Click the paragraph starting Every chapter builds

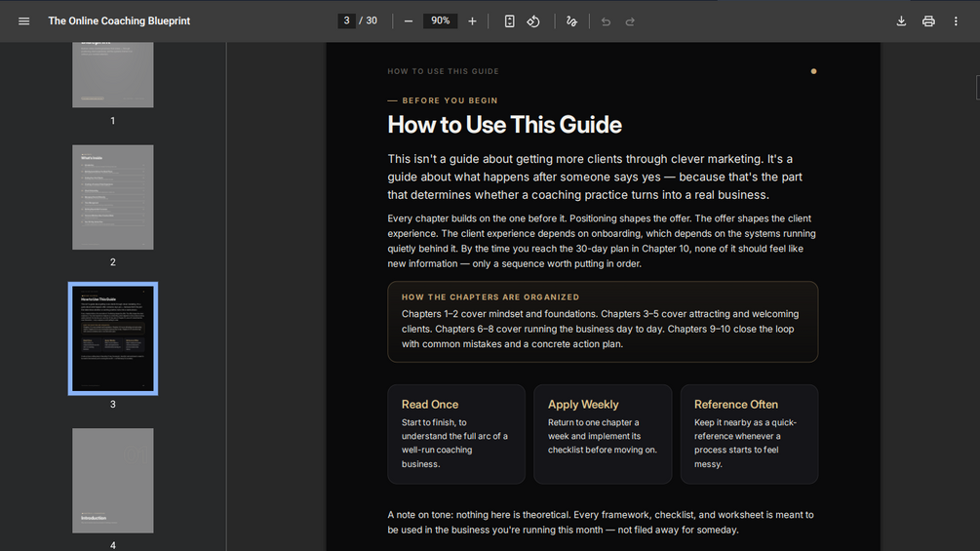tap(602, 241)
